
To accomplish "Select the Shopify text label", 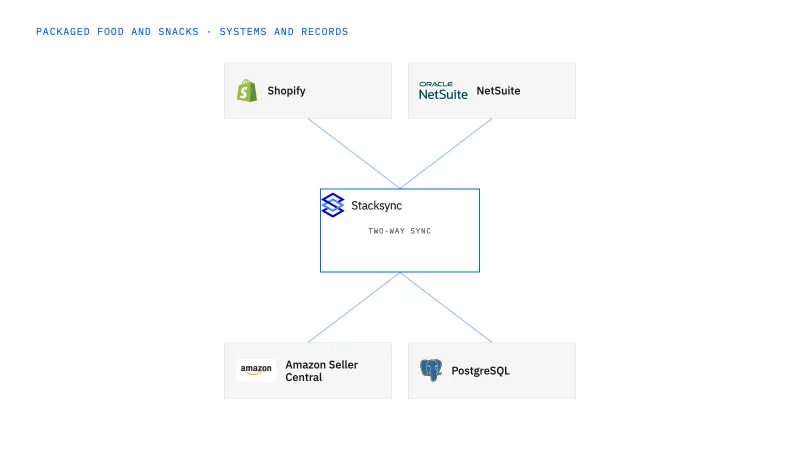I will click(x=286, y=91).
